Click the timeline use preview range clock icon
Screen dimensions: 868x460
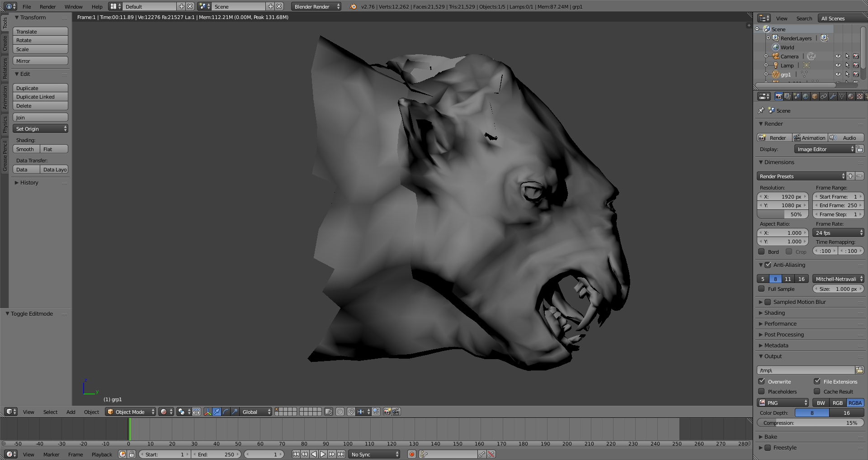click(x=123, y=454)
